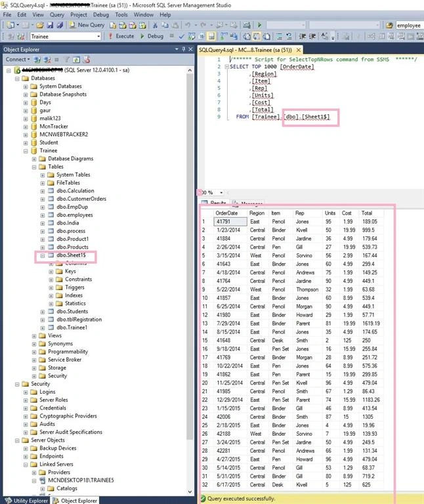424x504 pixels.
Task: Click the Increase Indent icon
Action: [x=312, y=36]
